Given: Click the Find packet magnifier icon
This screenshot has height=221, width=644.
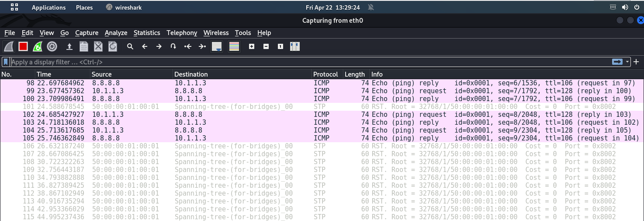Looking at the screenshot, I should (130, 46).
